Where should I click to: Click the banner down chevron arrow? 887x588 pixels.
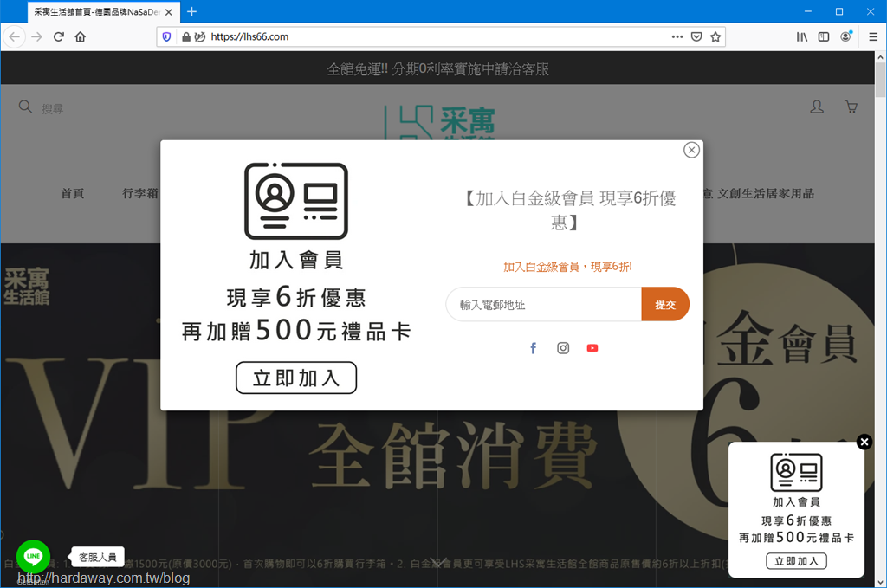pyautogui.click(x=437, y=562)
